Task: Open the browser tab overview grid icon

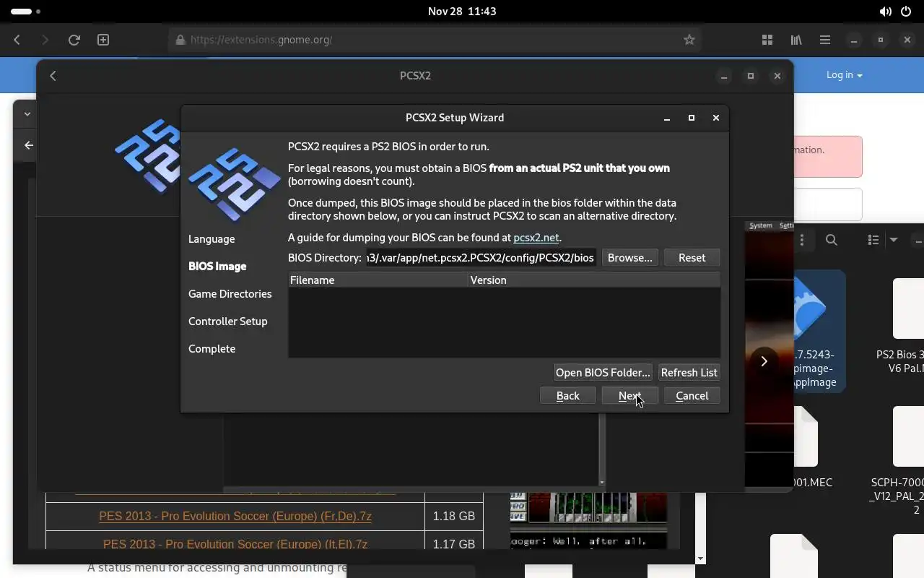Action: click(767, 40)
